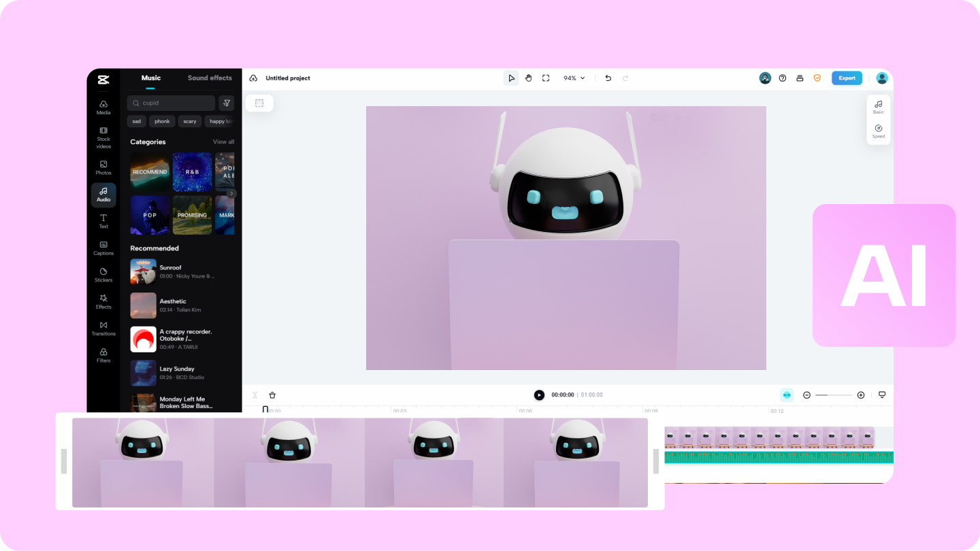This screenshot has height=551, width=980.
Task: Click the CapCut logo icon
Action: [x=103, y=80]
